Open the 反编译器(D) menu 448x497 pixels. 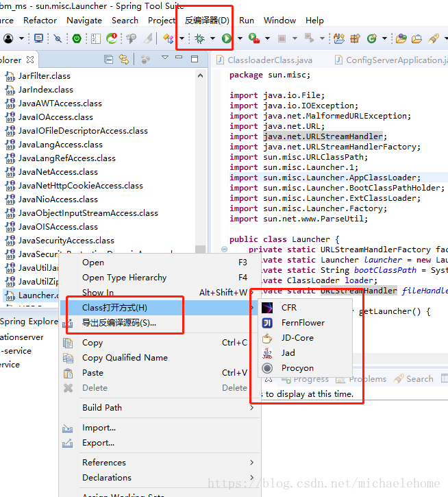207,21
